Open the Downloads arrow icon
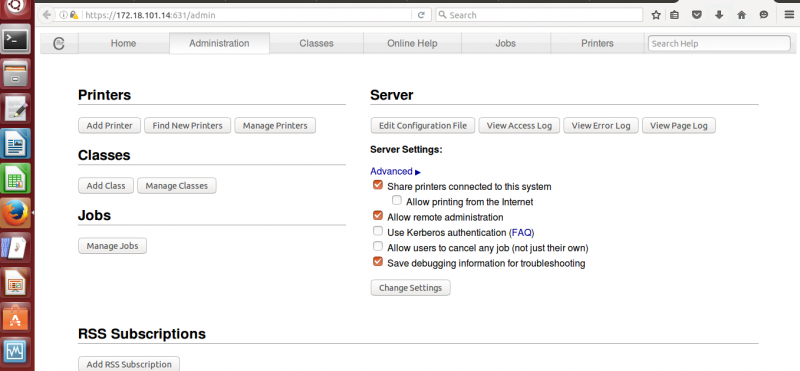The height and width of the screenshot is (371, 800). (719, 15)
